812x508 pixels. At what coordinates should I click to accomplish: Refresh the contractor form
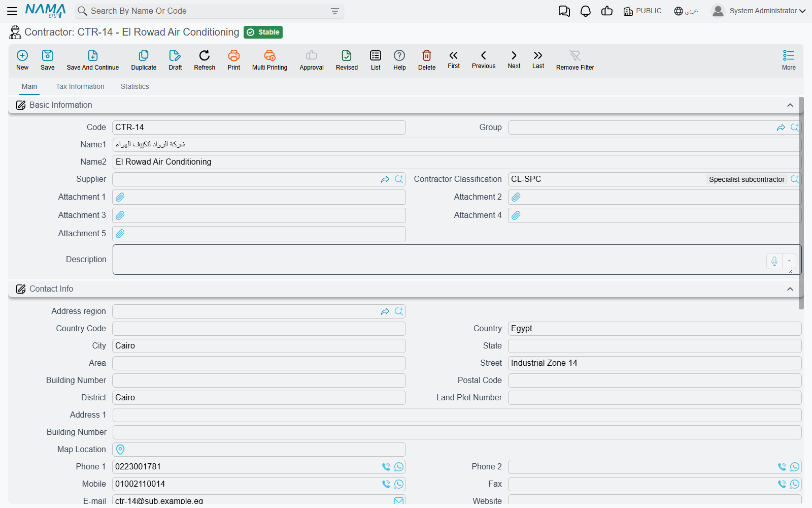click(205, 60)
